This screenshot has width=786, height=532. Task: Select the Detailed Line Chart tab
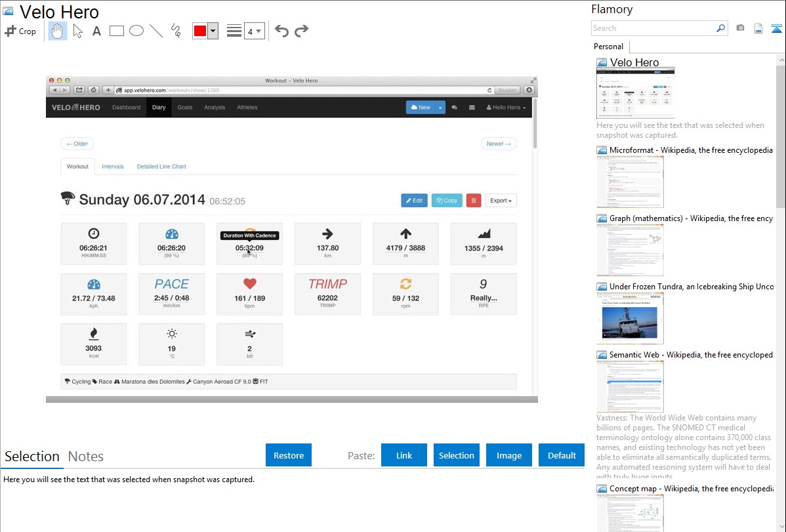tap(161, 167)
